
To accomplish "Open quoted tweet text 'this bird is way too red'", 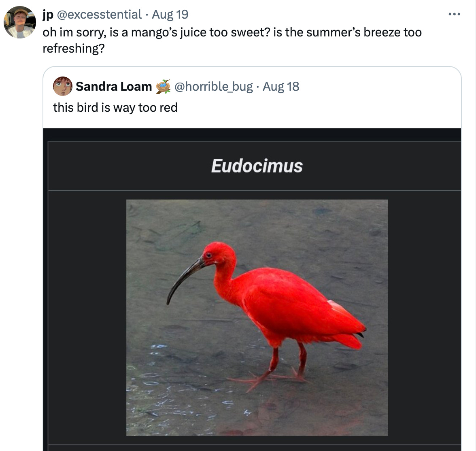I will pos(115,108).
